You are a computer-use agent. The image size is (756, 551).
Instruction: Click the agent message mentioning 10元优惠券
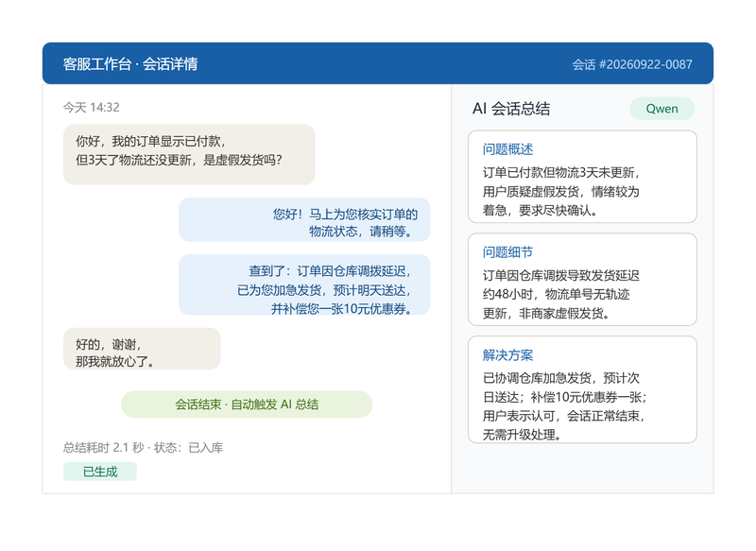[x=304, y=284]
